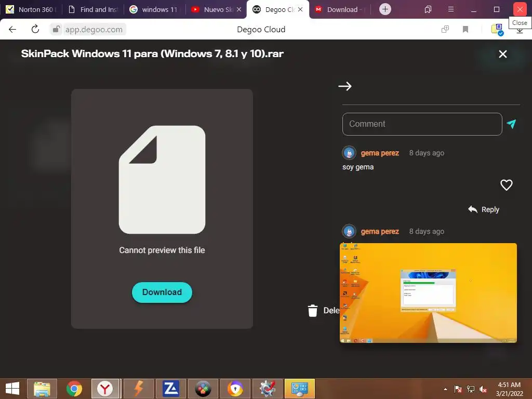Bookmark this page

465,29
